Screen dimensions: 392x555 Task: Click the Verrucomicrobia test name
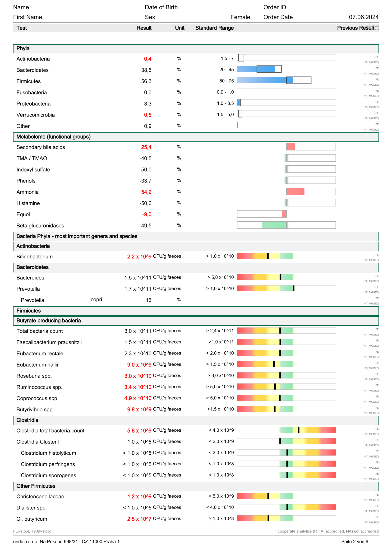coord(36,115)
